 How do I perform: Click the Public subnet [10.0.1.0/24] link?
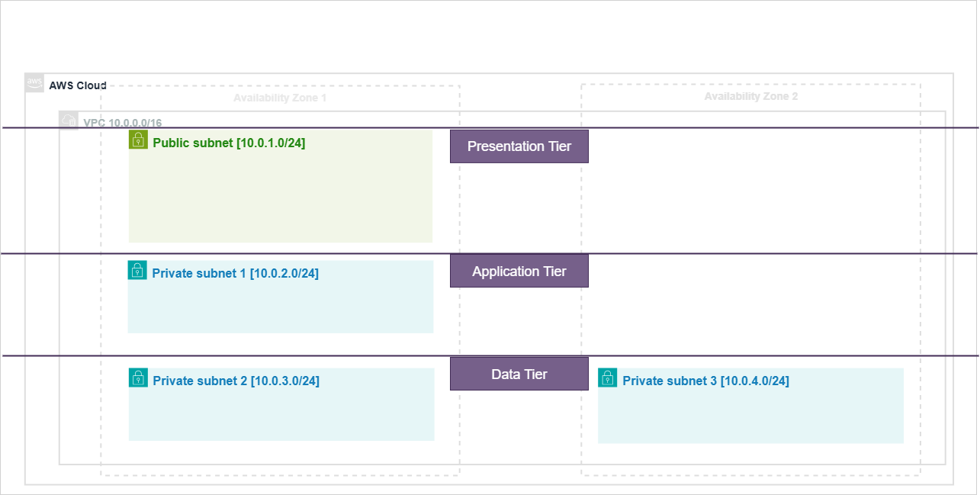coord(228,143)
